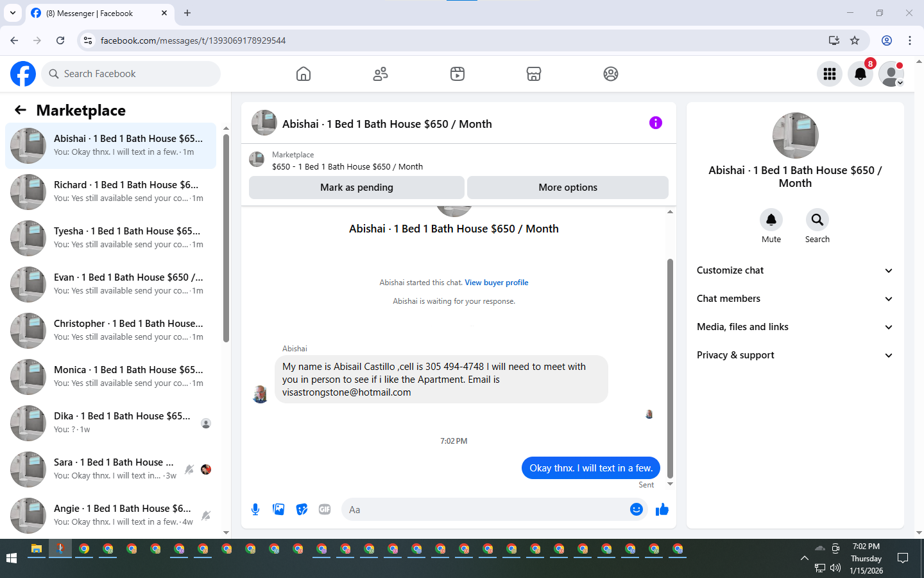The height and width of the screenshot is (578, 924).
Task: Click the muted bell icon on Sara's chat
Action: click(189, 469)
